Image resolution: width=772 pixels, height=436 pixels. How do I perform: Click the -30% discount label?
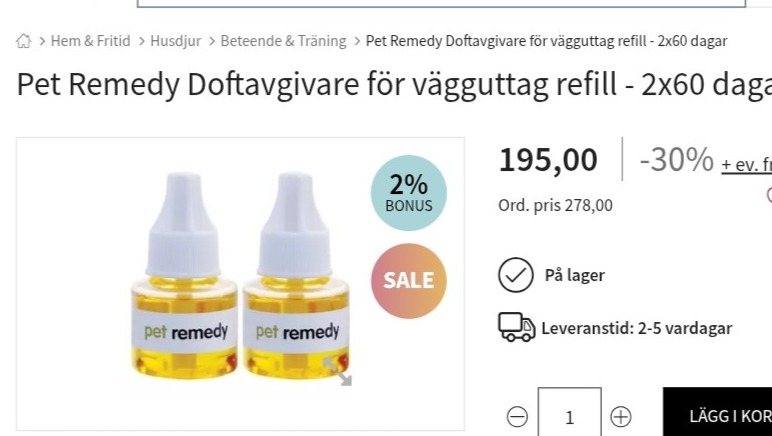pos(676,159)
